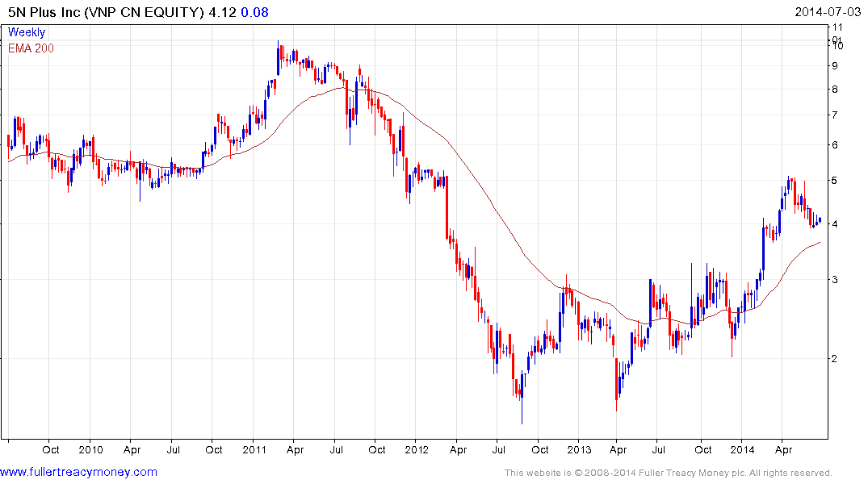Click the price axis label 4
This screenshot has height=484, width=868.
pos(834,223)
